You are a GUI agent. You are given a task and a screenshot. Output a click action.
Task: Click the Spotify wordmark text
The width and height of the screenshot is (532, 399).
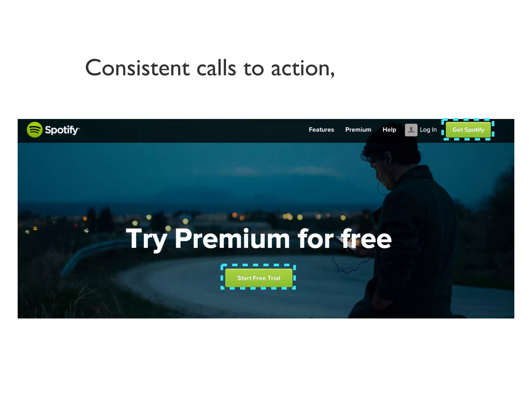tap(62, 130)
